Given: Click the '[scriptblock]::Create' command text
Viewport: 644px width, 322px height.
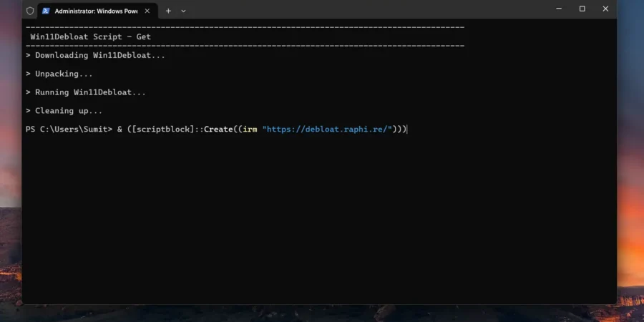Looking at the screenshot, I should coord(182,130).
